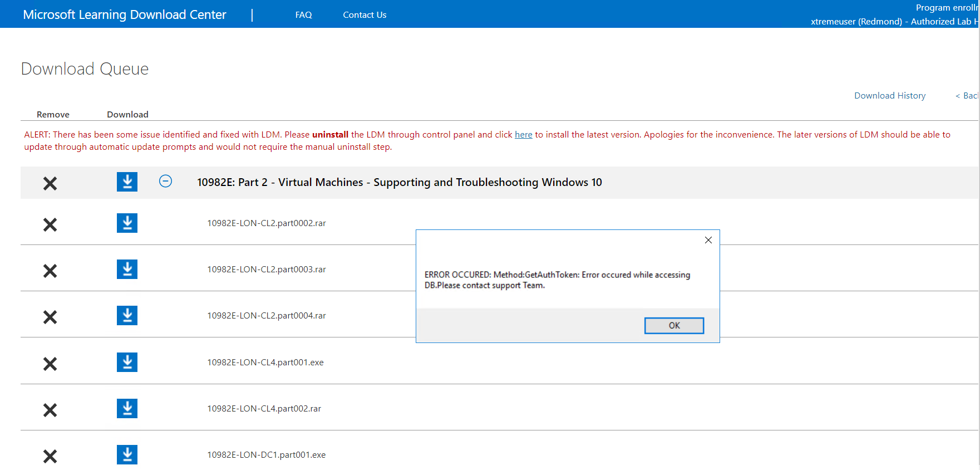The width and height of the screenshot is (980, 470).
Task: Remove 10982E-LON-CL2.part0003.rar from queue
Action: (50, 271)
